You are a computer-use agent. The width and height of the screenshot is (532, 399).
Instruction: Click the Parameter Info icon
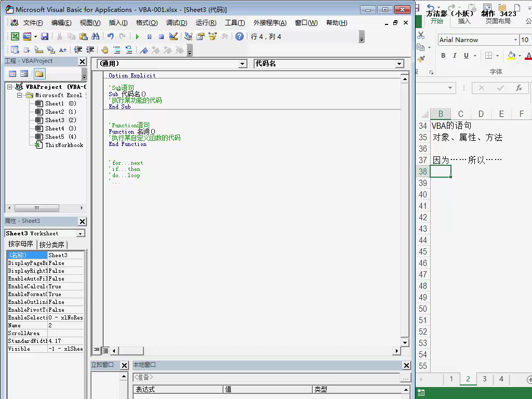[x=50, y=50]
